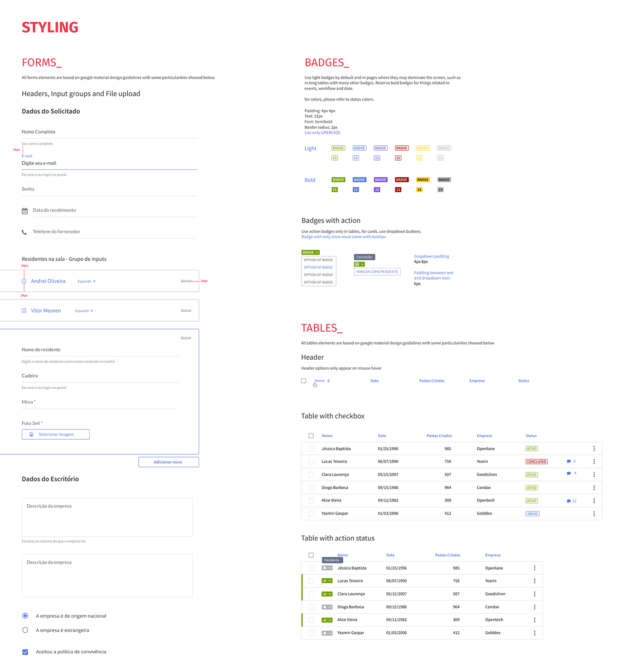Image resolution: width=634 pixels, height=672 pixels.
Task: Click Excluir on Vitor Meuren row
Action: pos(186,310)
